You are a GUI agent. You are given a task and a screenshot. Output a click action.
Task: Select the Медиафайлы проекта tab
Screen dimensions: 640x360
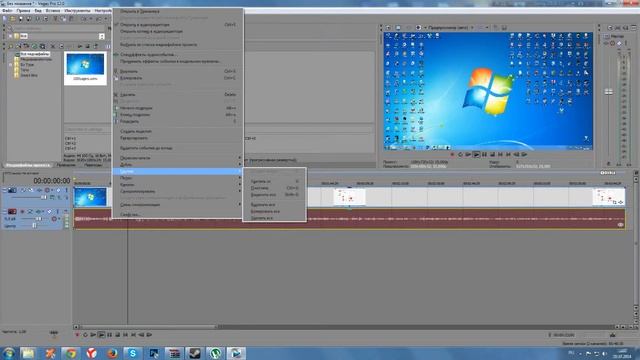(x=28, y=165)
